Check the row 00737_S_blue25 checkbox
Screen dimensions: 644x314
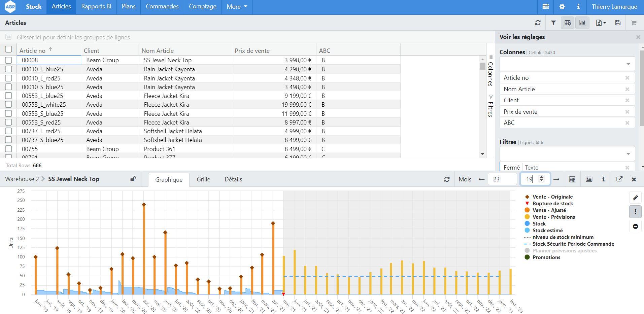coord(8,140)
